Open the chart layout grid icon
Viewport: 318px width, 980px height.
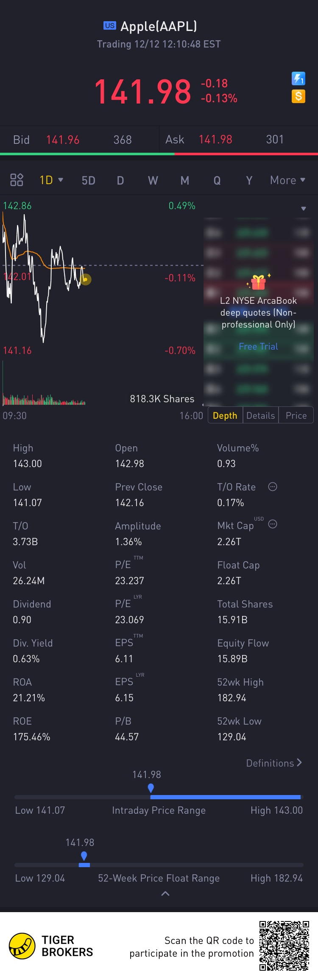tap(17, 180)
